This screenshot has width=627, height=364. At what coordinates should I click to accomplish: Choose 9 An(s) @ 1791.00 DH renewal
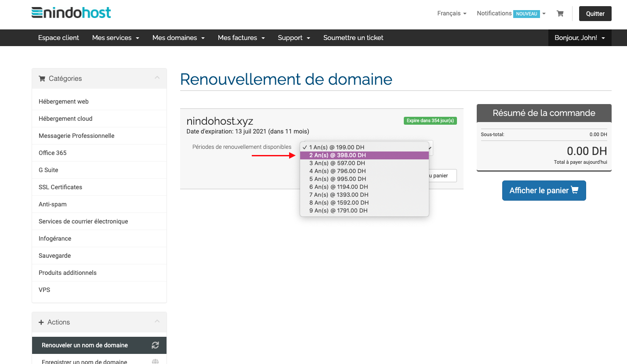pyautogui.click(x=364, y=211)
